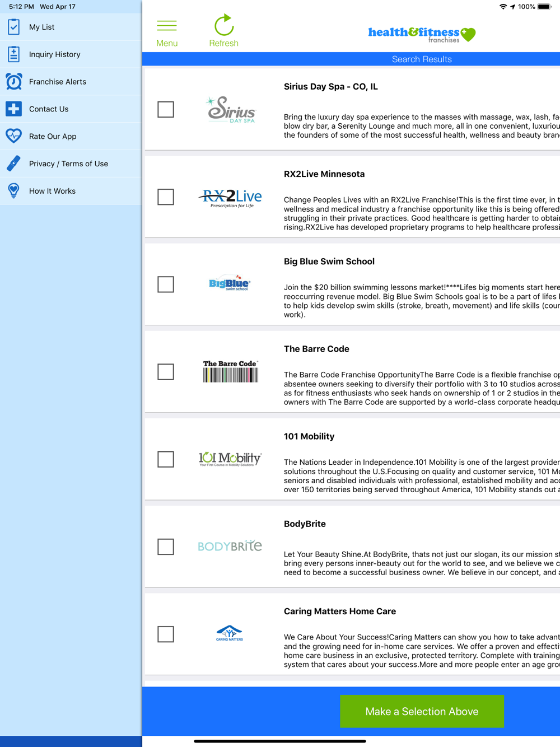Go to Franchise Alerts
Image resolution: width=560 pixels, height=747 pixels.
(71, 82)
